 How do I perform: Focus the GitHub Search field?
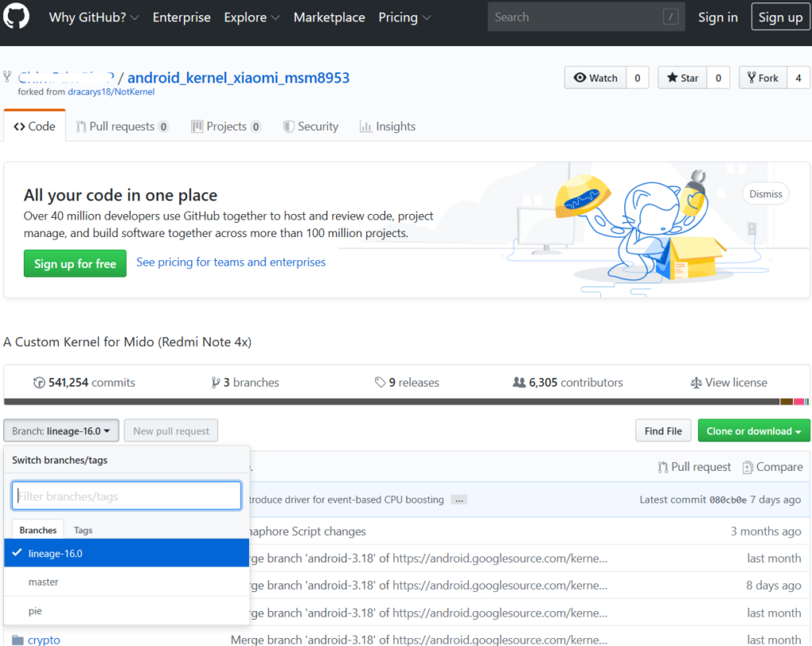click(x=586, y=17)
